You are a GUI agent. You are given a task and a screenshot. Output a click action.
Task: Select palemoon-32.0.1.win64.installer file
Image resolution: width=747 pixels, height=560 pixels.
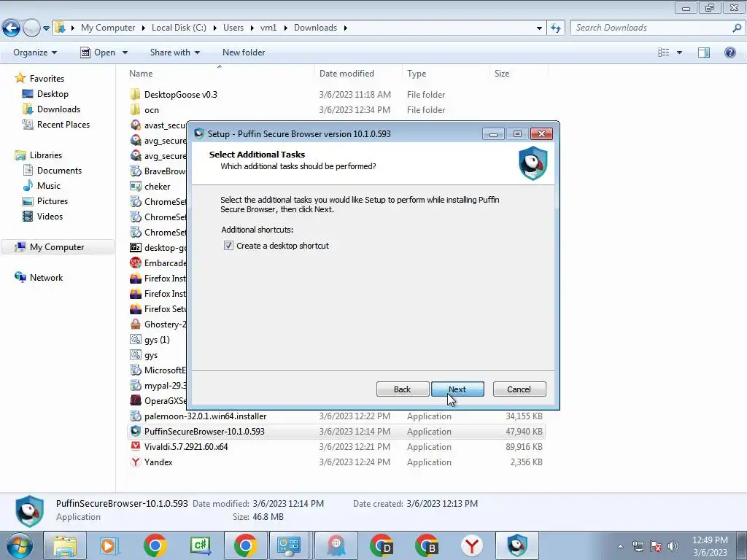pyautogui.click(x=205, y=416)
